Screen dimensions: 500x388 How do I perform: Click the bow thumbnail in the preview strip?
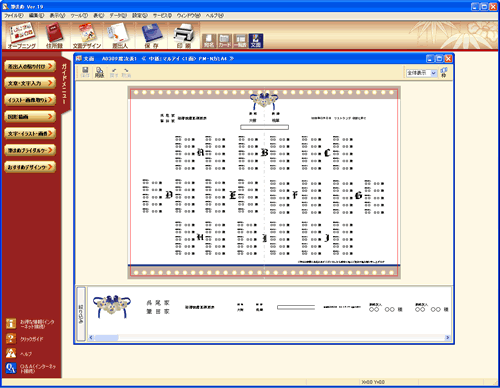coord(112,306)
